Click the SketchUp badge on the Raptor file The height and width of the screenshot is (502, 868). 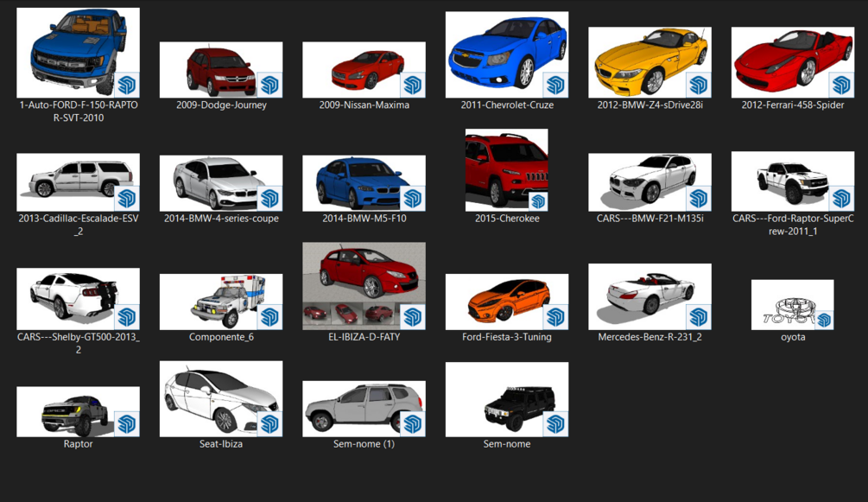(x=127, y=424)
